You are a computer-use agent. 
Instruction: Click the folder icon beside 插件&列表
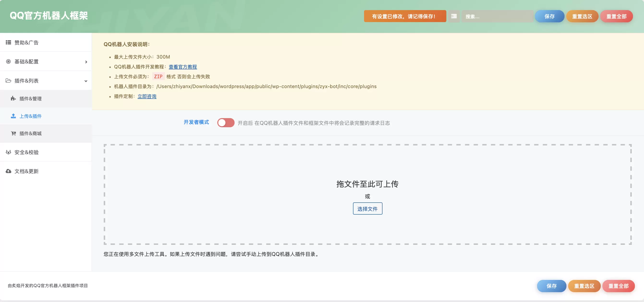point(8,80)
